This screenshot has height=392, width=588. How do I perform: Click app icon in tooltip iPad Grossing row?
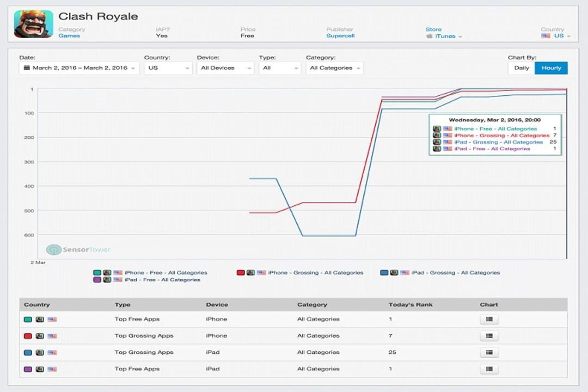coord(437,142)
